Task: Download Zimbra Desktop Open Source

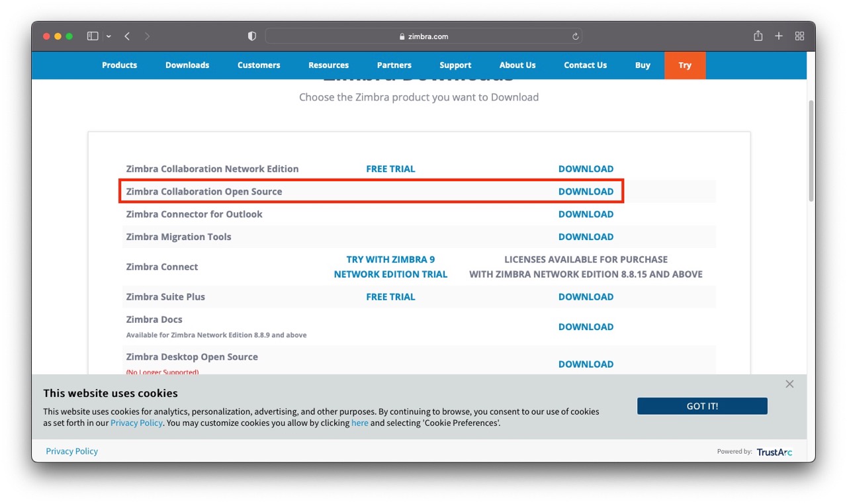Action: tap(586, 364)
